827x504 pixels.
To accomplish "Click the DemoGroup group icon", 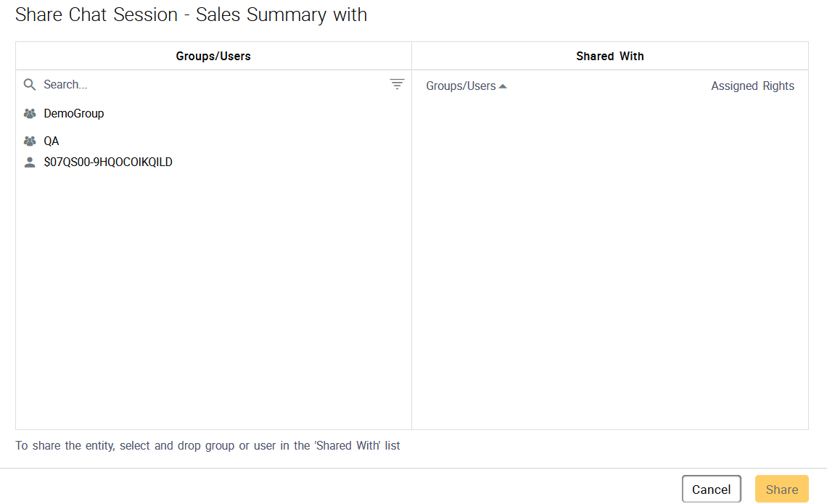I will point(30,114).
